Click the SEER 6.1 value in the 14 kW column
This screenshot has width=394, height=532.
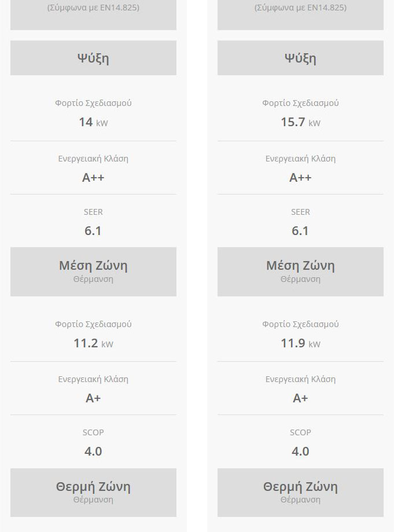[93, 231]
